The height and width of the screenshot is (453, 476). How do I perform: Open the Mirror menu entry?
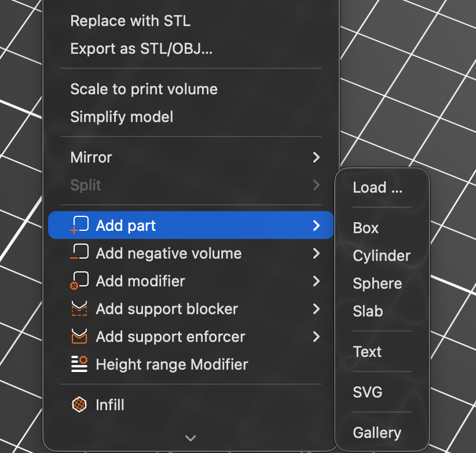[191, 157]
